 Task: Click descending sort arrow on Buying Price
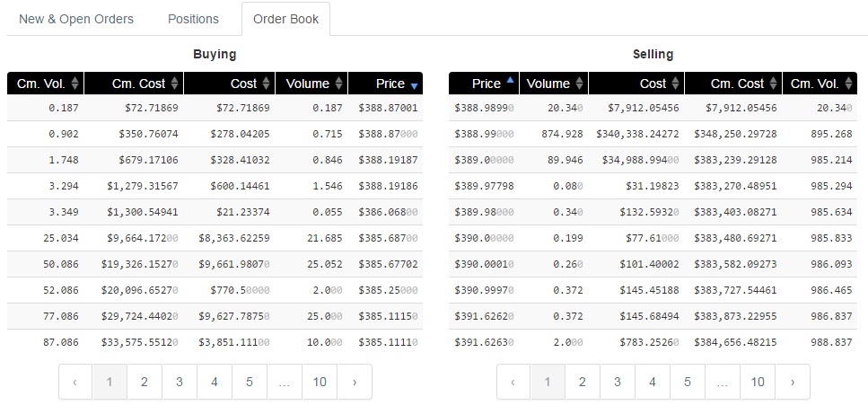tap(414, 85)
